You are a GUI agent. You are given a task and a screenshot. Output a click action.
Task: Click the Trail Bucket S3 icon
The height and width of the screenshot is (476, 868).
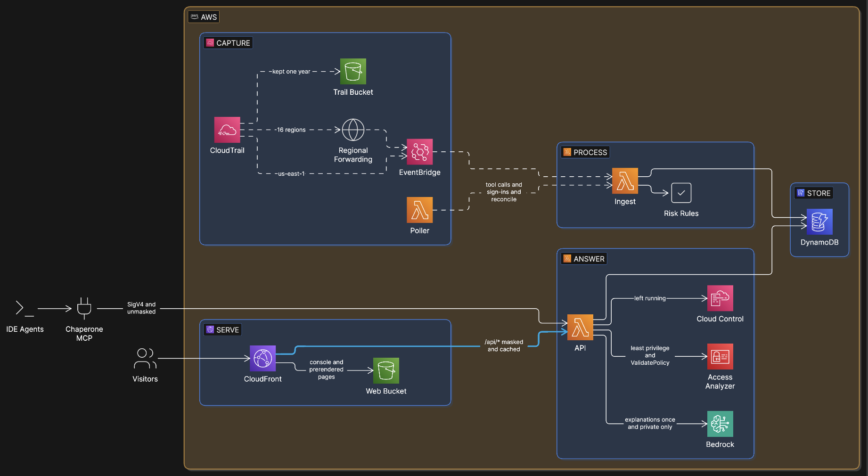click(353, 71)
